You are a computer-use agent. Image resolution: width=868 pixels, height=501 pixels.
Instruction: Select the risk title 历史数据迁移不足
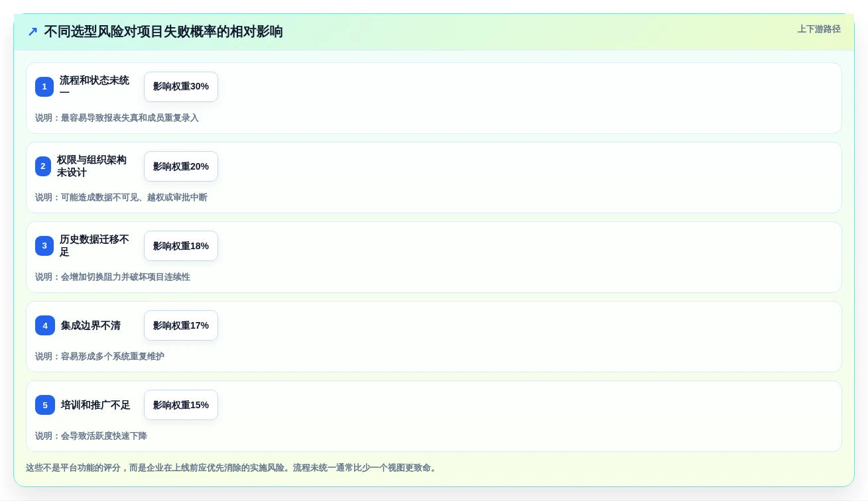point(95,246)
